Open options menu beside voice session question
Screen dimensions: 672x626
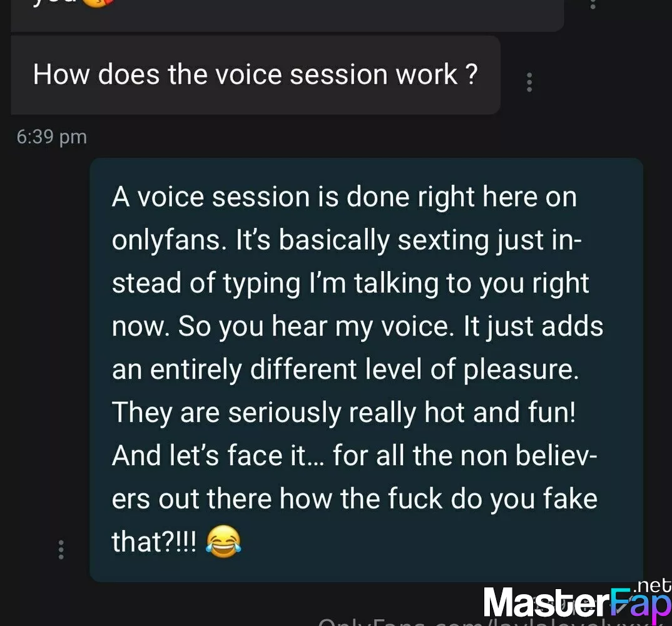point(529,83)
